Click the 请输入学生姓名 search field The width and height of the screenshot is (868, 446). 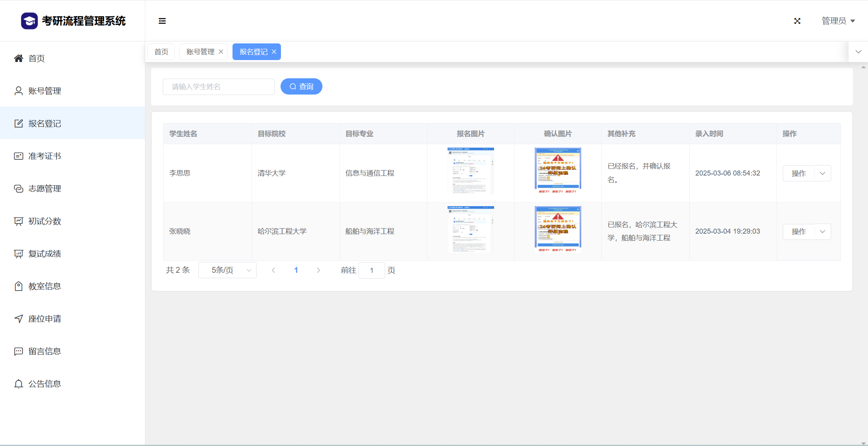[219, 87]
